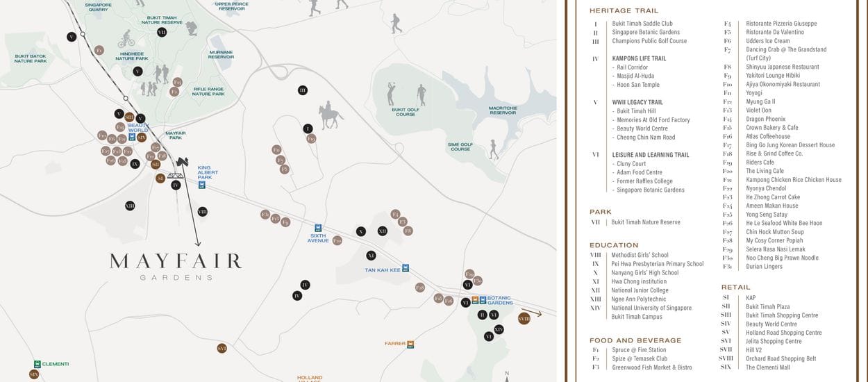
Task: Select the Champions Public Golf Course entry
Action: (x=649, y=41)
